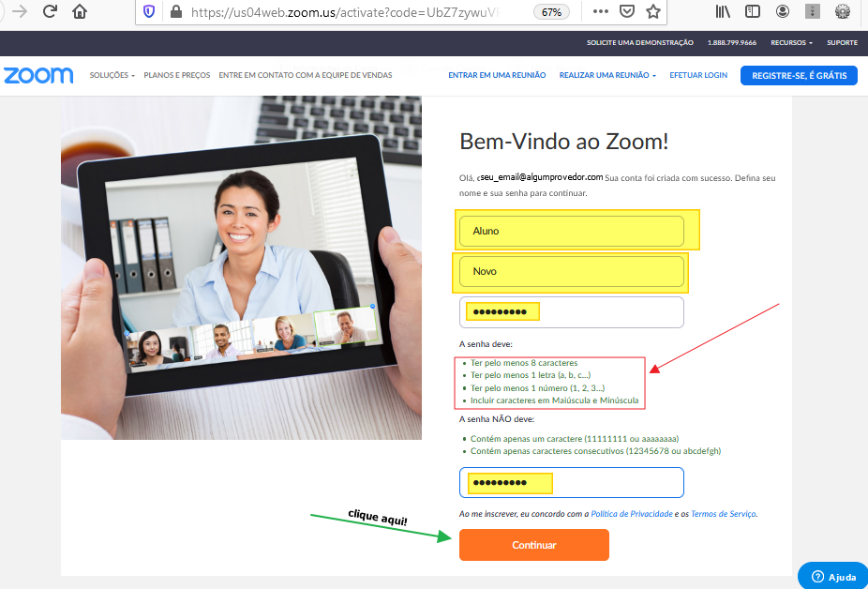868x589 pixels.
Task: Click the text 'Ter pelo menos 1 letra (a, b, c...)'
Action: tap(531, 375)
